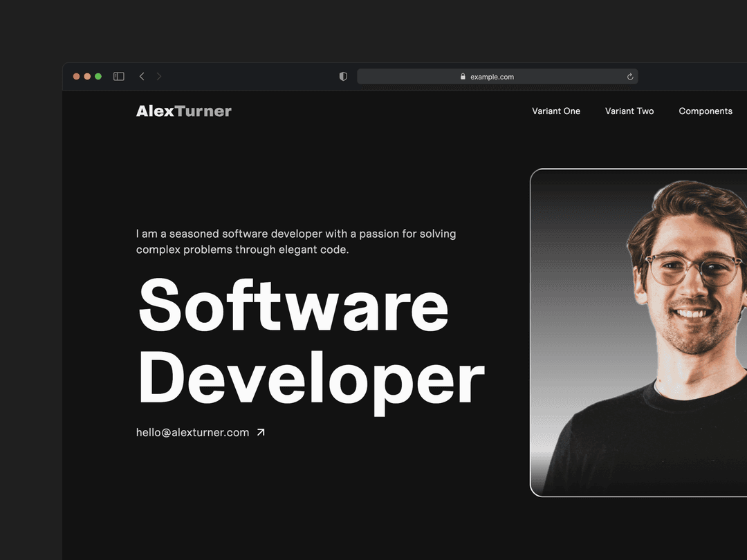This screenshot has width=747, height=560.
Task: Open the privacy shield icon
Action: pos(343,76)
